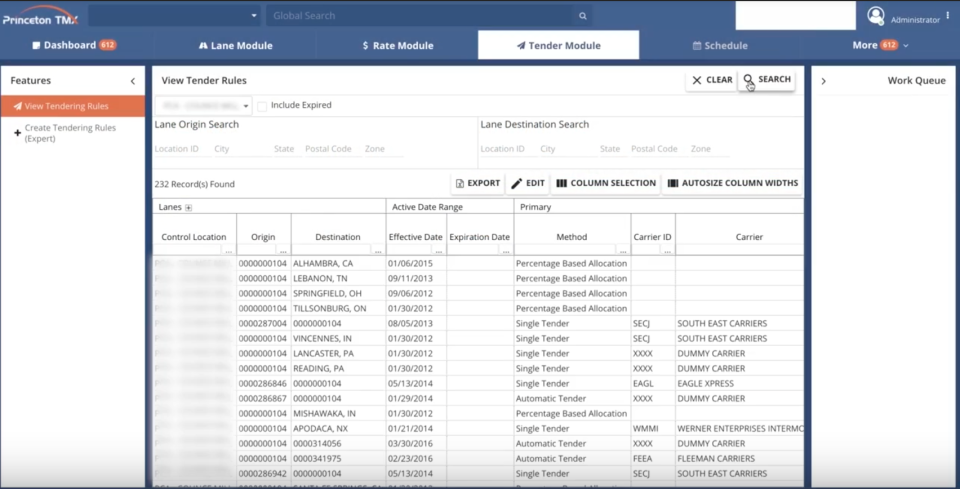This screenshot has height=489, width=960.
Task: Click the destination State field
Action: click(x=613, y=149)
